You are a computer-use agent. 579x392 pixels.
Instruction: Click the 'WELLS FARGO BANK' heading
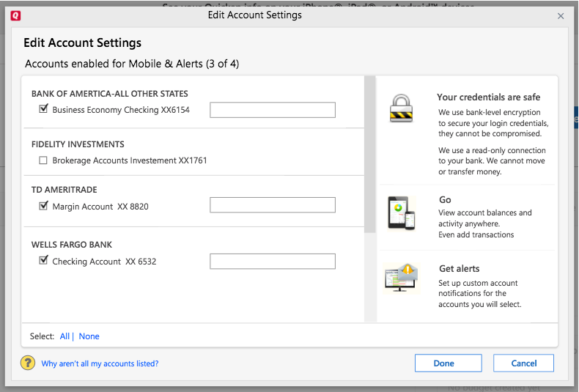tap(72, 245)
